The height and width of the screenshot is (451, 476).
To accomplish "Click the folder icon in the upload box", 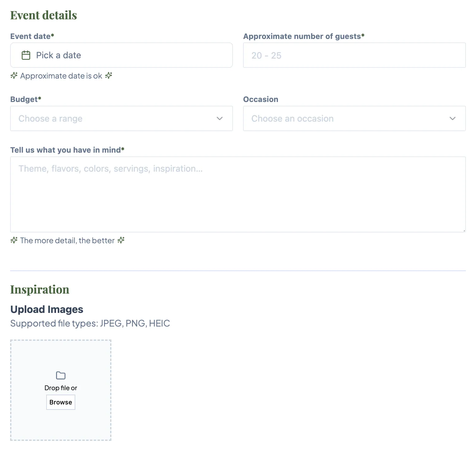I will coord(60,375).
